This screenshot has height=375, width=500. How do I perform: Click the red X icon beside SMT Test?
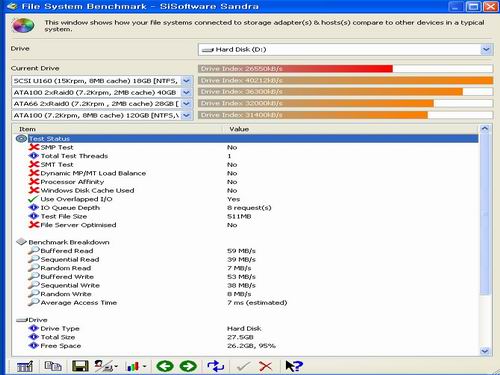pyautogui.click(x=34, y=164)
